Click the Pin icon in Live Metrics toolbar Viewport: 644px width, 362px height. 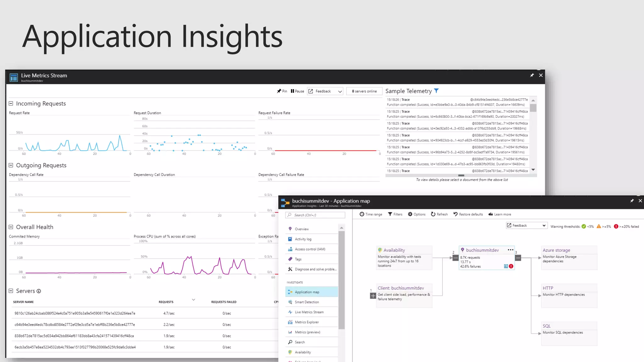point(279,91)
